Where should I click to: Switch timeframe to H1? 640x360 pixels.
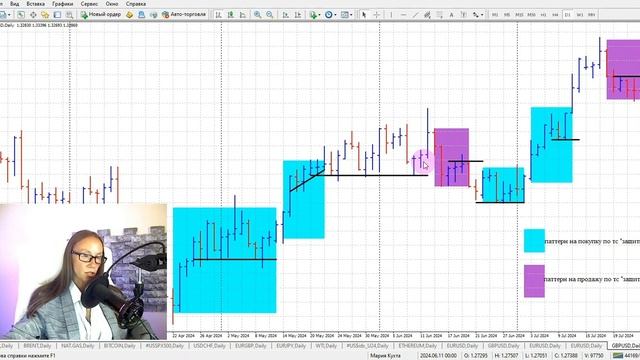544,15
